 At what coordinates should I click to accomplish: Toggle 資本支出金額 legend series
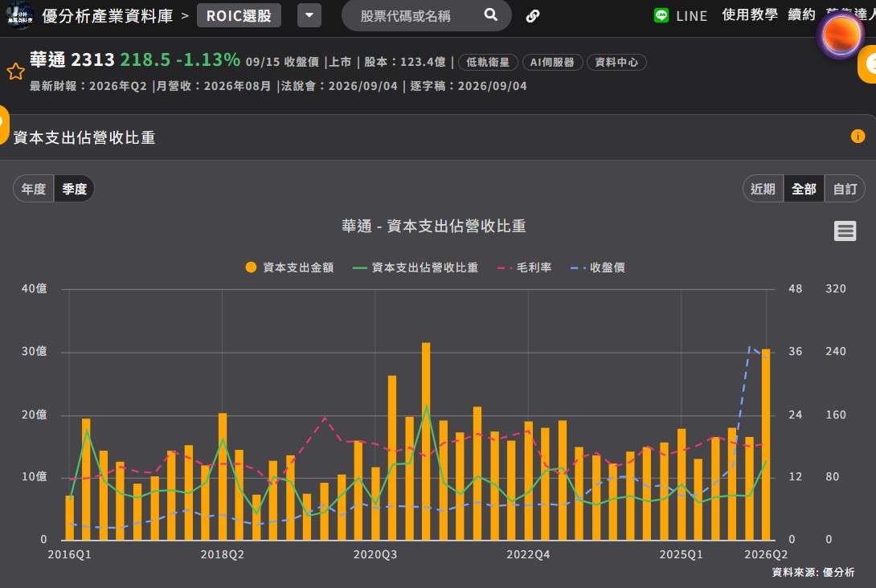pos(289,267)
